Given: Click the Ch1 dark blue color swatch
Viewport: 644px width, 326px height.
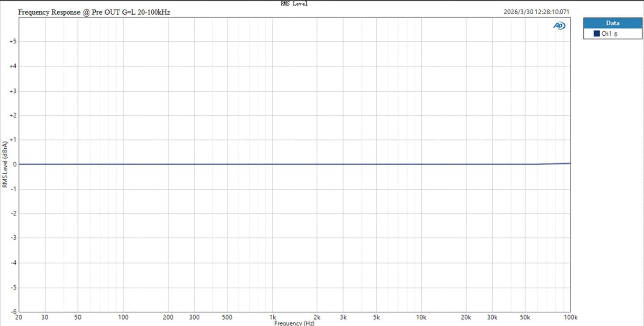Looking at the screenshot, I should [x=597, y=34].
